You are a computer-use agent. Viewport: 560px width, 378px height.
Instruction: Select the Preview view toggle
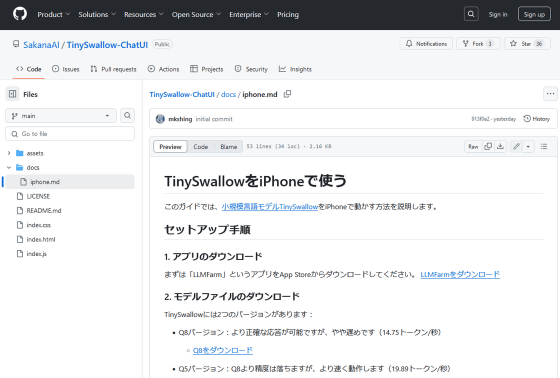170,146
